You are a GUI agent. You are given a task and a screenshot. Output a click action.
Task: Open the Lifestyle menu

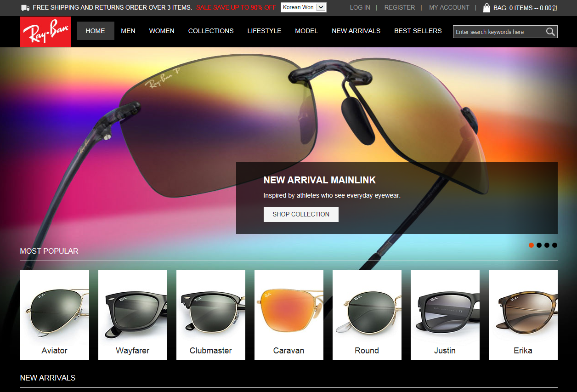point(264,31)
